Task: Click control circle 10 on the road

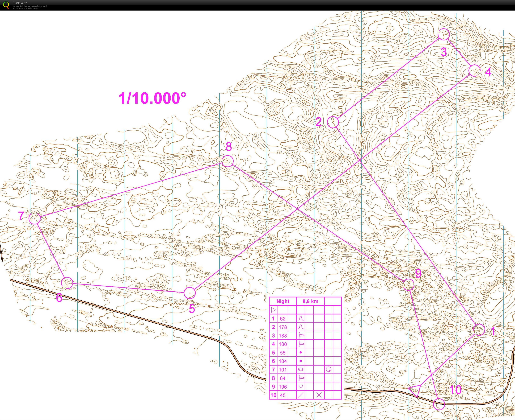Action: [439, 404]
